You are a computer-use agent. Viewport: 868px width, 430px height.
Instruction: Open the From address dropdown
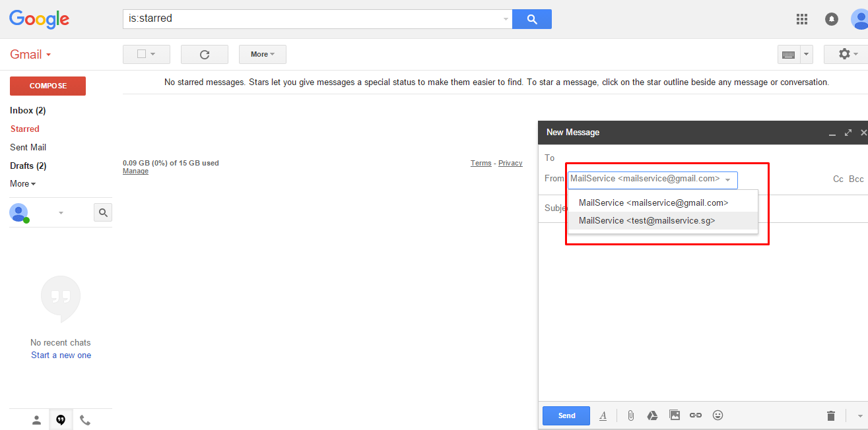(x=653, y=180)
